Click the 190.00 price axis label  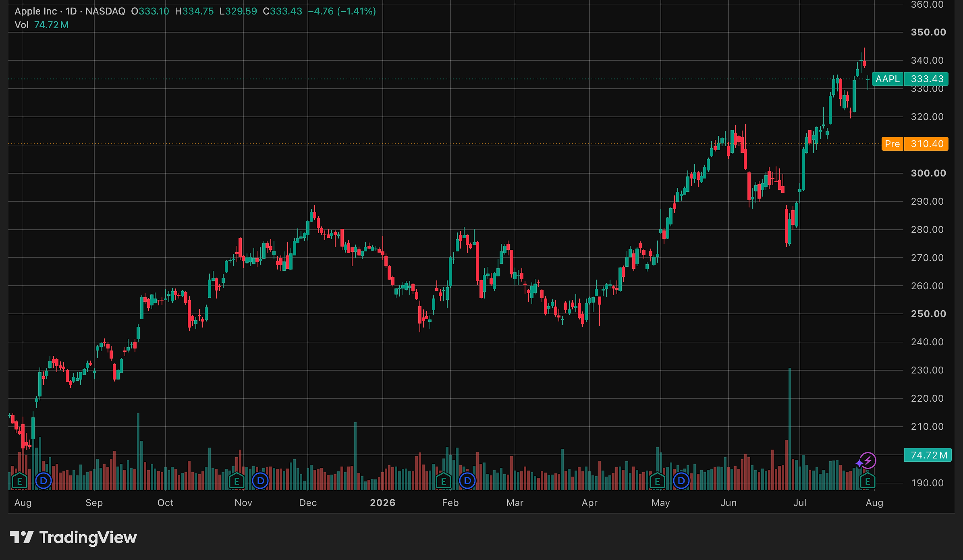(x=927, y=483)
